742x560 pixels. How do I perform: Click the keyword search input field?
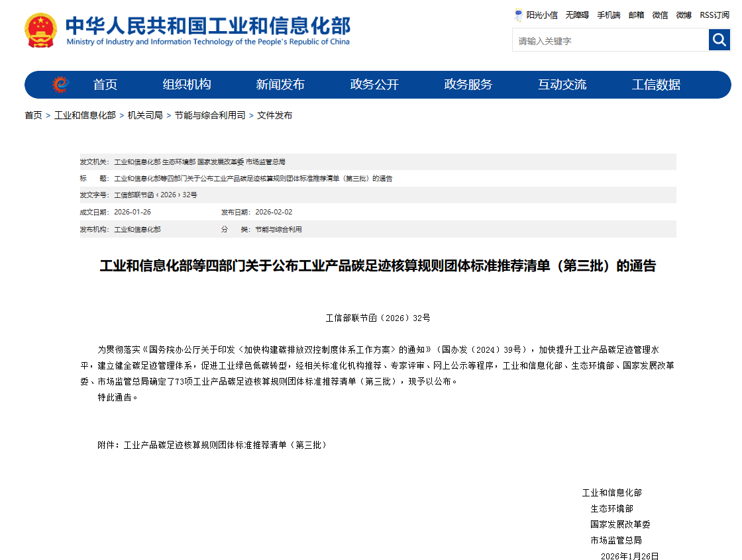(609, 41)
